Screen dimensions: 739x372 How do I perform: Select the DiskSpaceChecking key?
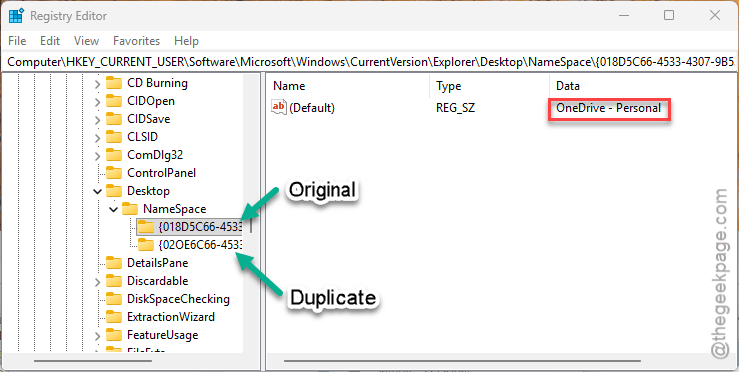(178, 298)
